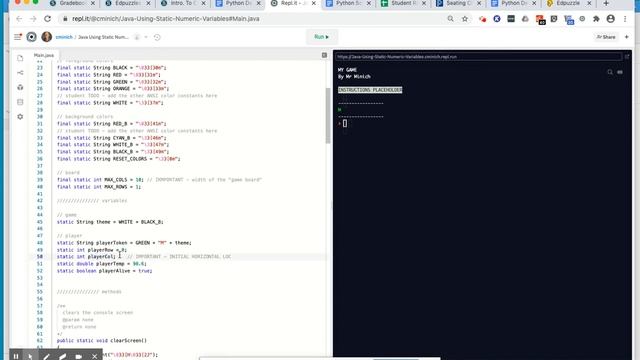
Task: Select the recorder pointer tool
Action: pyautogui.click(x=31, y=356)
